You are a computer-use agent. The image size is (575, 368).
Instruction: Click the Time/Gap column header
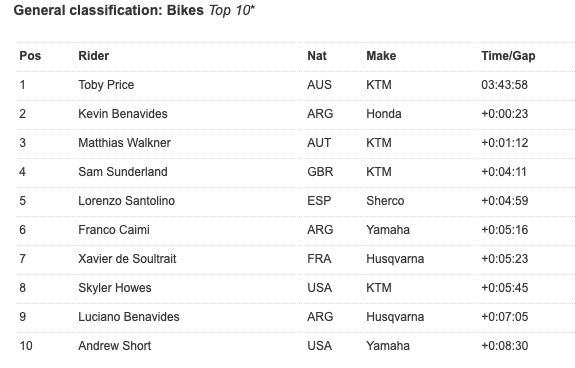pyautogui.click(x=508, y=56)
